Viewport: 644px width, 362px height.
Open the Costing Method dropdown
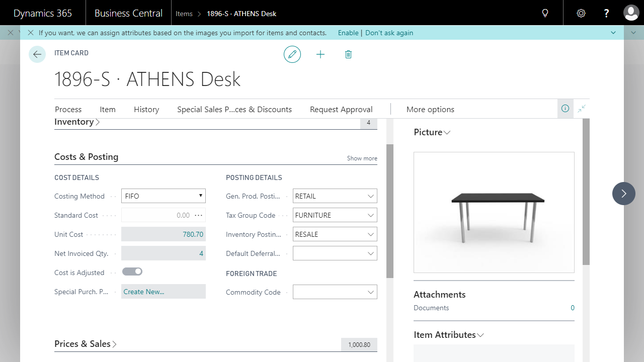click(x=164, y=196)
